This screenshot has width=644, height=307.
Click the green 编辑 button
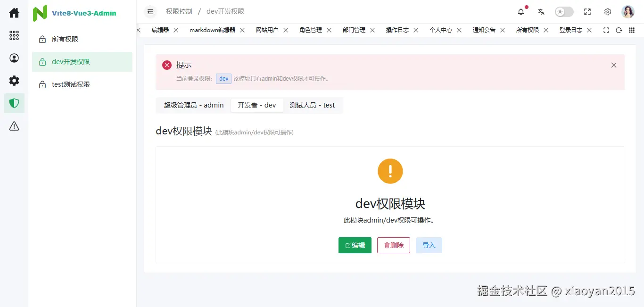point(355,245)
